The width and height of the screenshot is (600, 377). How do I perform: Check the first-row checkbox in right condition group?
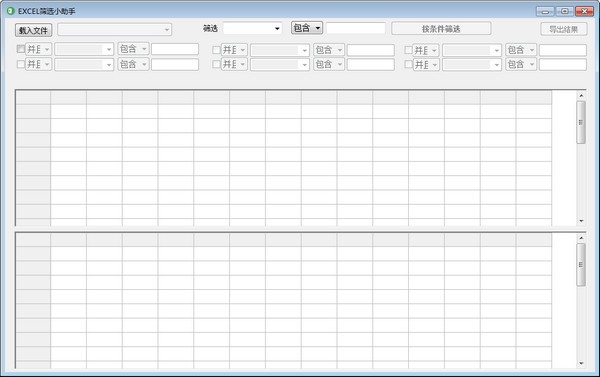point(408,50)
